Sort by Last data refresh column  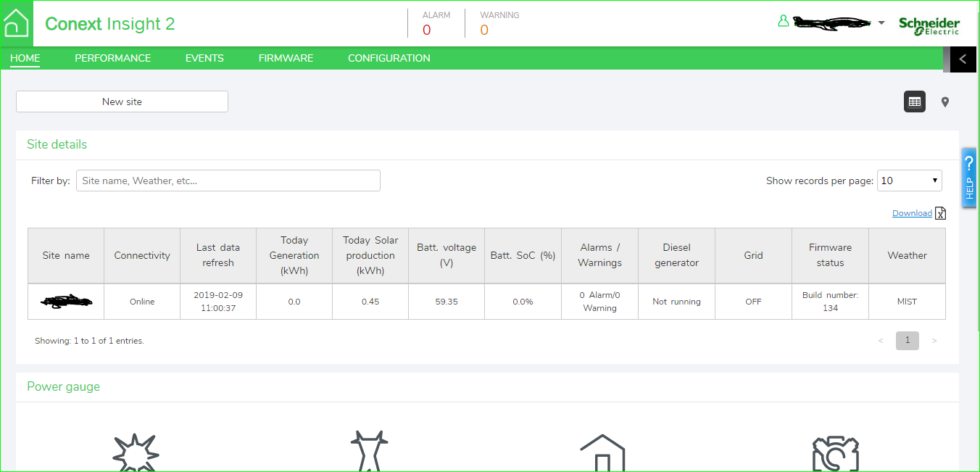(x=218, y=255)
